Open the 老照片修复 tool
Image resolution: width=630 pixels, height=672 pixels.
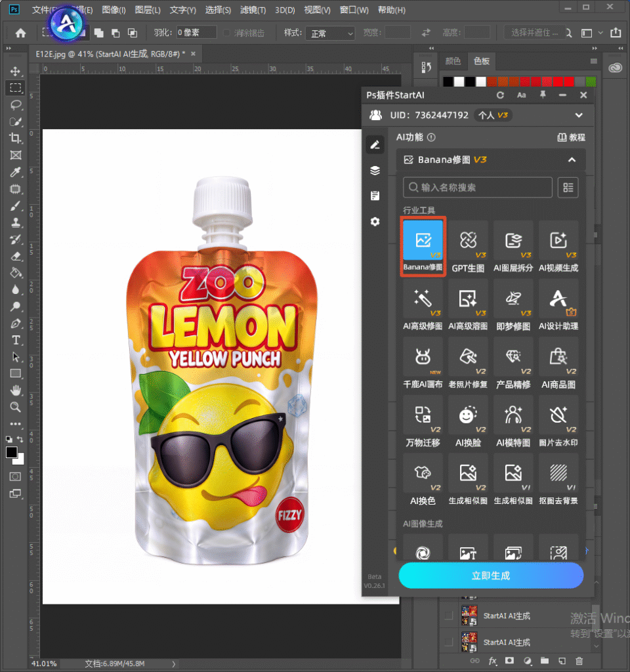coord(468,364)
